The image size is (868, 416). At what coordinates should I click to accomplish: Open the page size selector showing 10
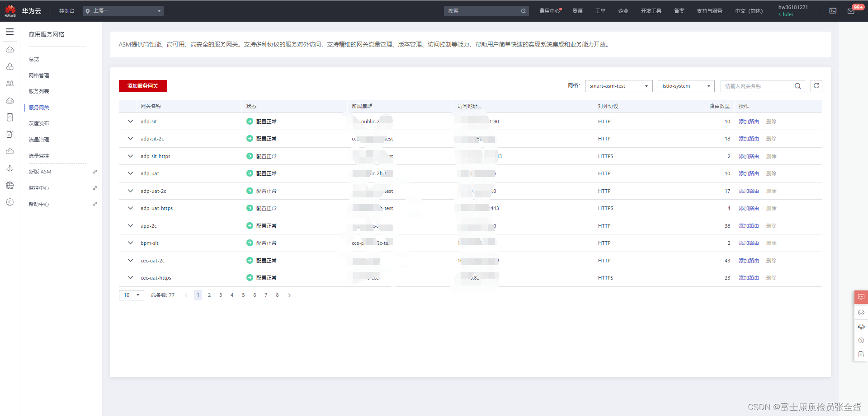tap(131, 295)
